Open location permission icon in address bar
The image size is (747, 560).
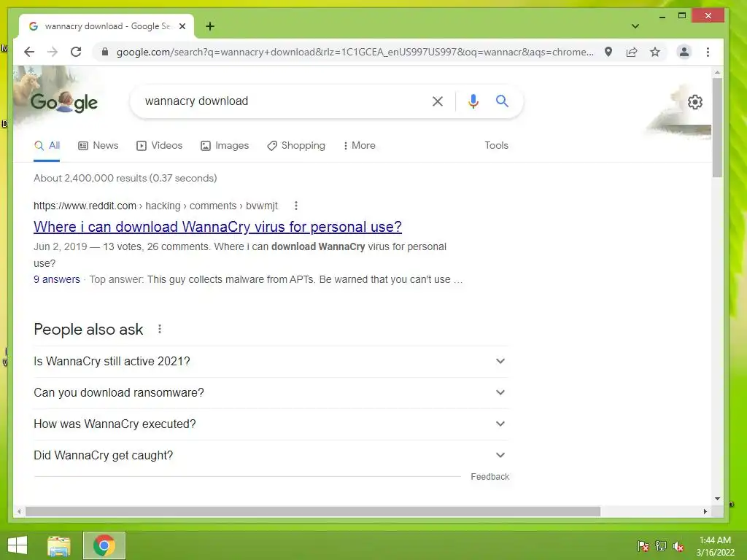(x=608, y=52)
